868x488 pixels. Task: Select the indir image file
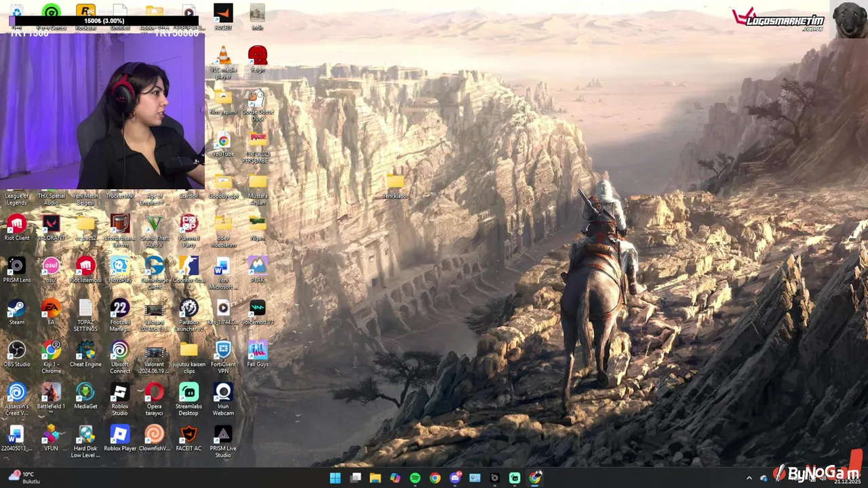(x=258, y=18)
